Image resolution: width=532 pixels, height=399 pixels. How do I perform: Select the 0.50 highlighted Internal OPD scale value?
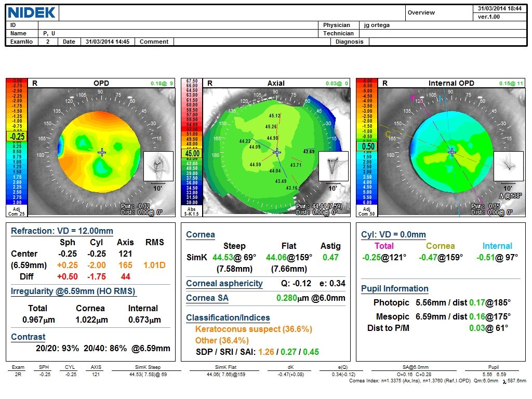[x=368, y=147]
